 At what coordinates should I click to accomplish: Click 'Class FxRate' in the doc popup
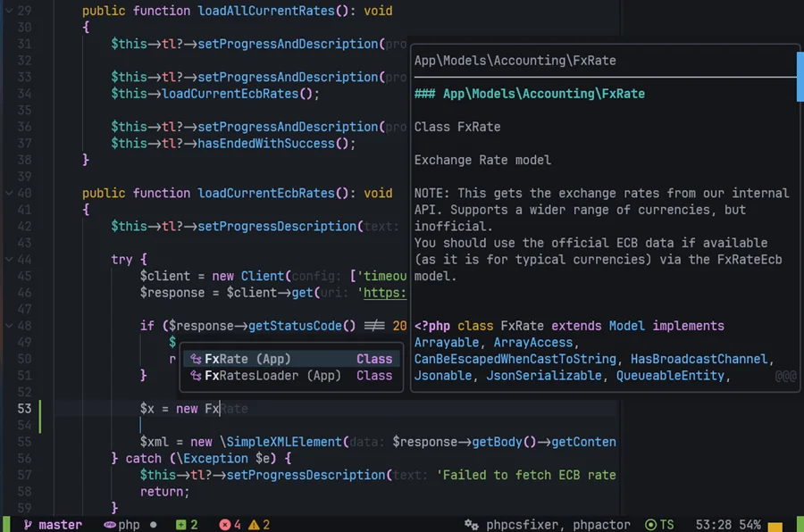pos(456,127)
